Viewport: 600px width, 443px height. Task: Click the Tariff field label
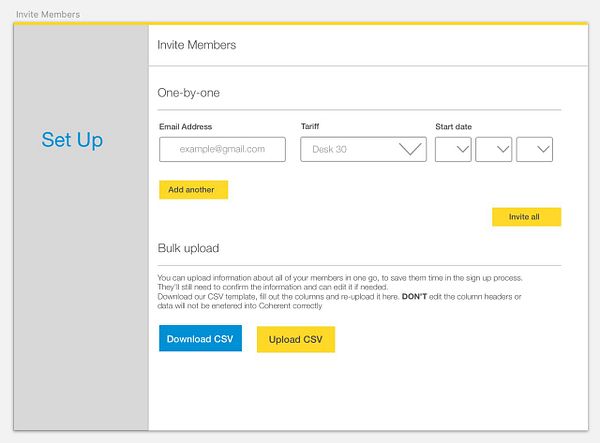pos(310,126)
